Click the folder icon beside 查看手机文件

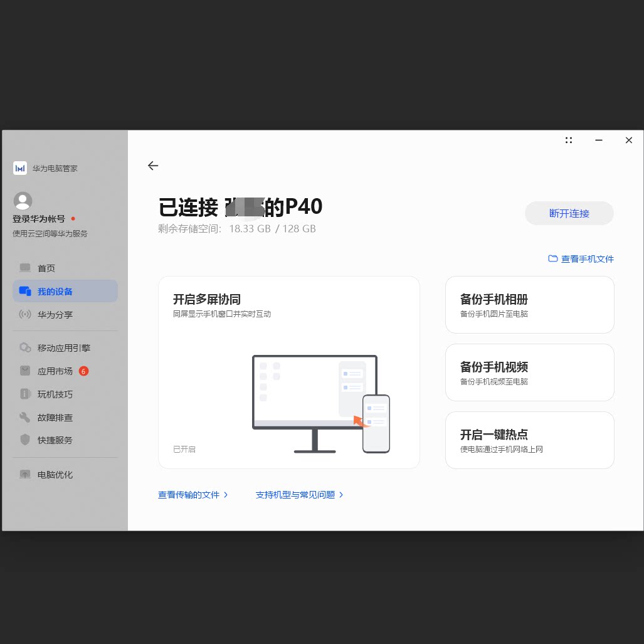coord(552,258)
